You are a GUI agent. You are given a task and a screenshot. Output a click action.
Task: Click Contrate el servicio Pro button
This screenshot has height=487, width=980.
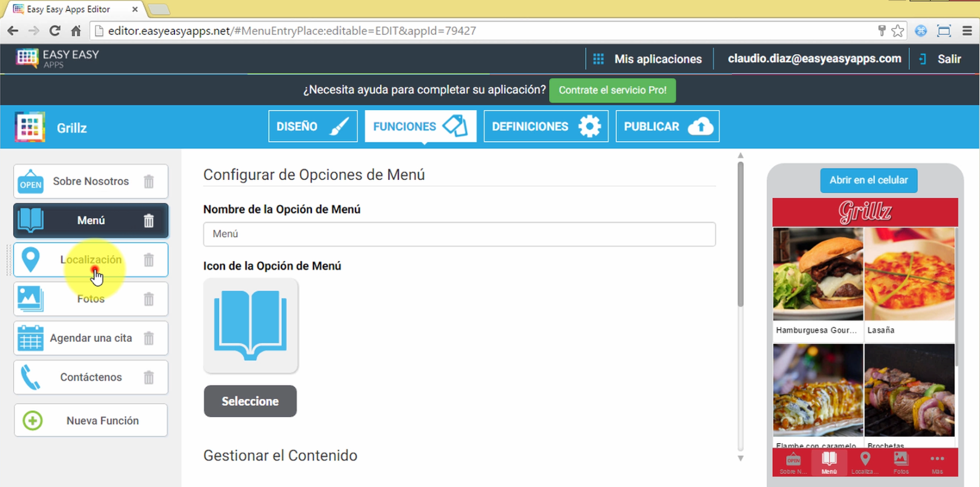click(x=612, y=91)
